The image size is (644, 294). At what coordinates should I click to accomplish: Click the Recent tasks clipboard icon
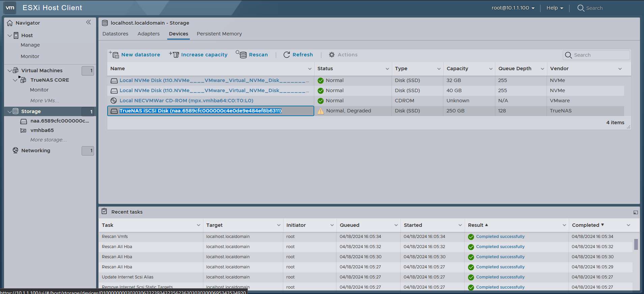[104, 211]
